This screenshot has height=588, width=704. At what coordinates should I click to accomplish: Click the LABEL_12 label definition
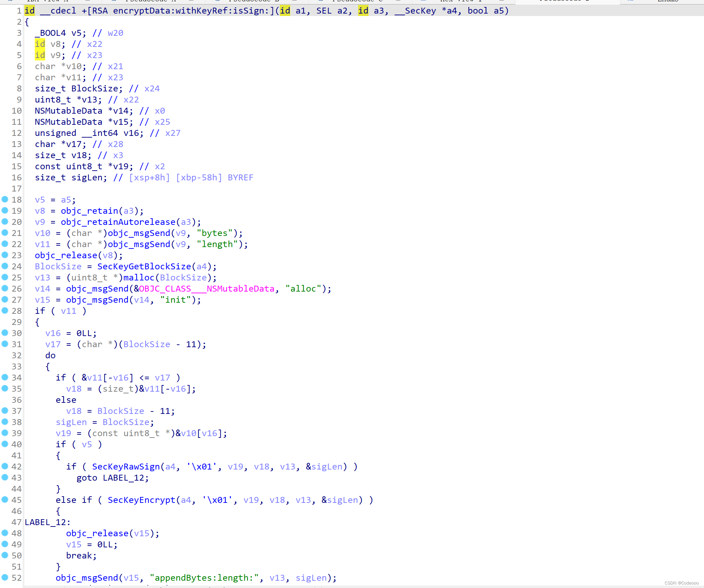click(x=45, y=522)
